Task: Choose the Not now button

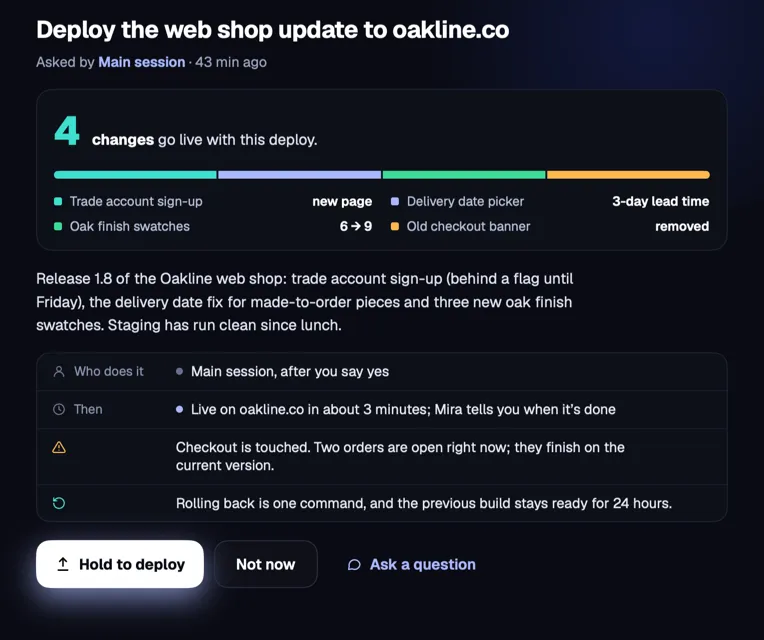Action: (x=266, y=564)
